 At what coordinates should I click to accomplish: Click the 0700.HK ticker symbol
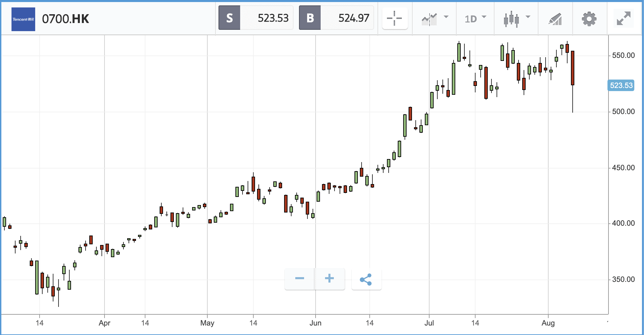[x=66, y=19]
